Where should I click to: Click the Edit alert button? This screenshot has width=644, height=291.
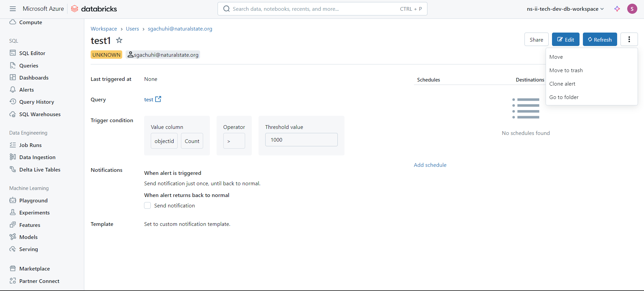565,39
